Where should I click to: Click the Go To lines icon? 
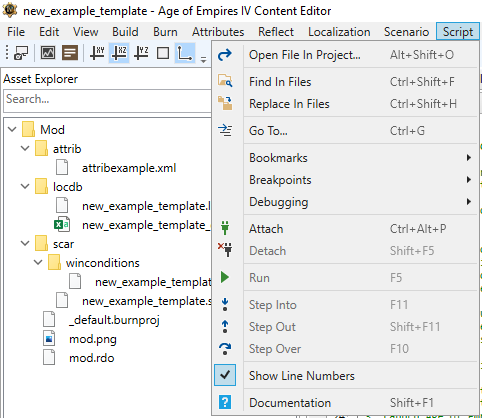pyautogui.click(x=225, y=130)
